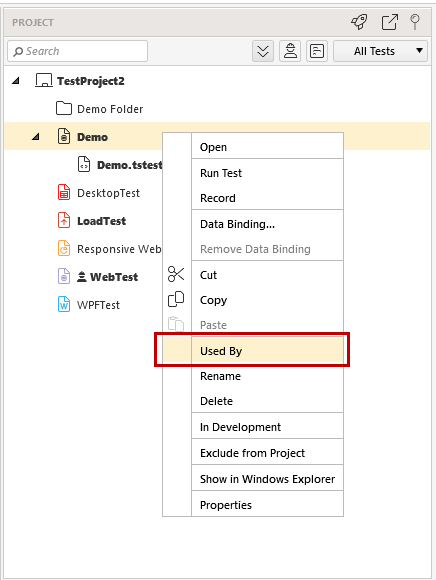Click the double-chevron collapse all button
The image size is (436, 580).
tap(263, 51)
